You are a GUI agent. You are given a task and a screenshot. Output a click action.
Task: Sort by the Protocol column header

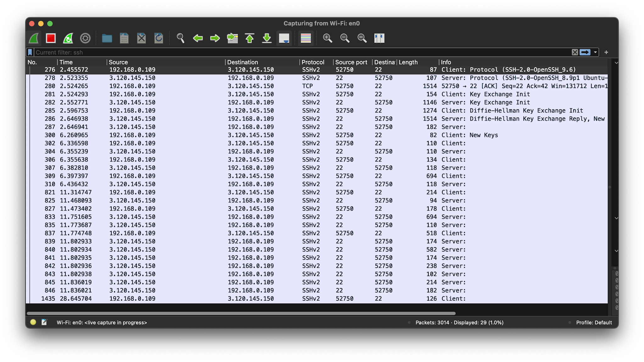click(316, 62)
